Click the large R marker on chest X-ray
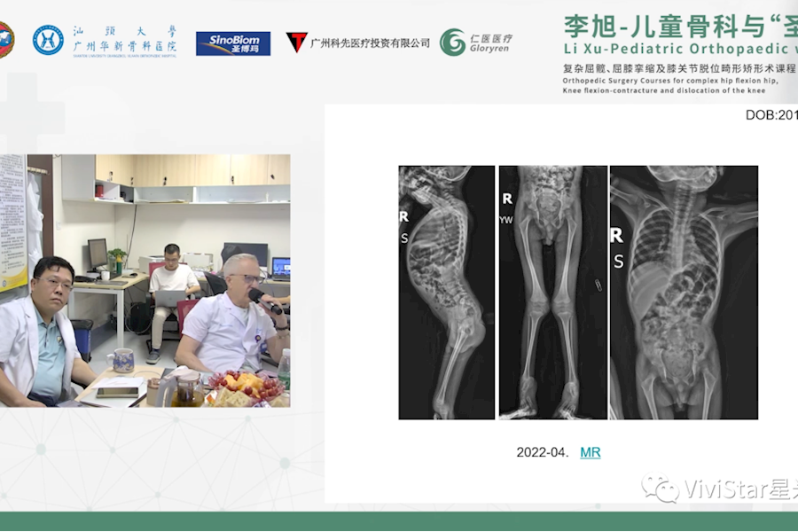 coord(617,236)
